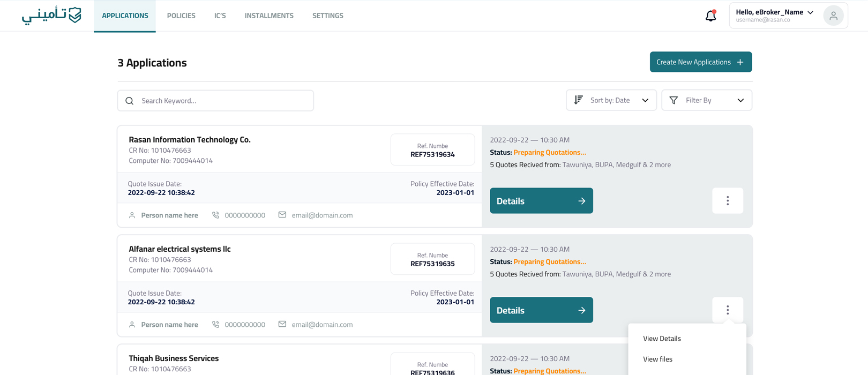Open the IC'S tab

(x=220, y=16)
